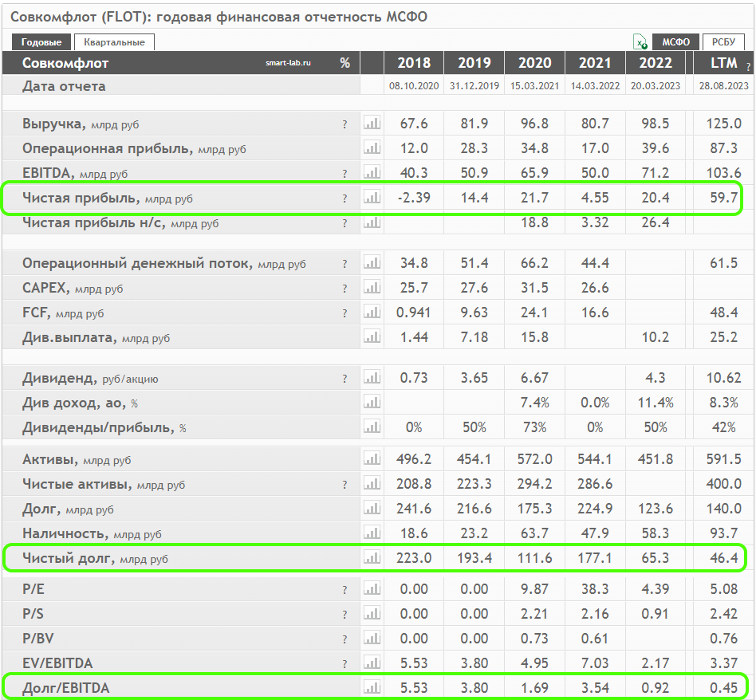Click Долг/EBITDA LTM value 0.45
The height and width of the screenshot is (700, 756).
click(x=723, y=687)
